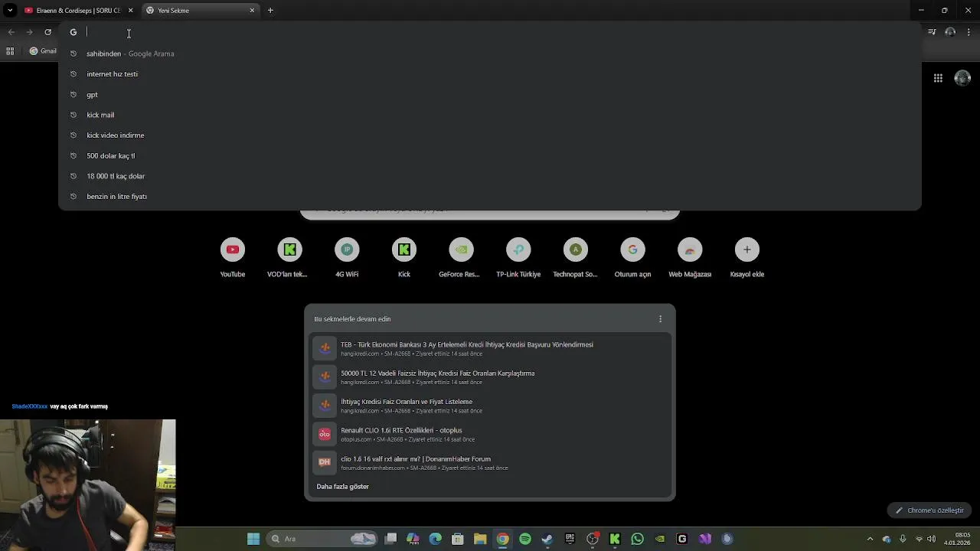Viewport: 980px width, 551px height.
Task: Click the Google account avatar
Action: point(963,78)
